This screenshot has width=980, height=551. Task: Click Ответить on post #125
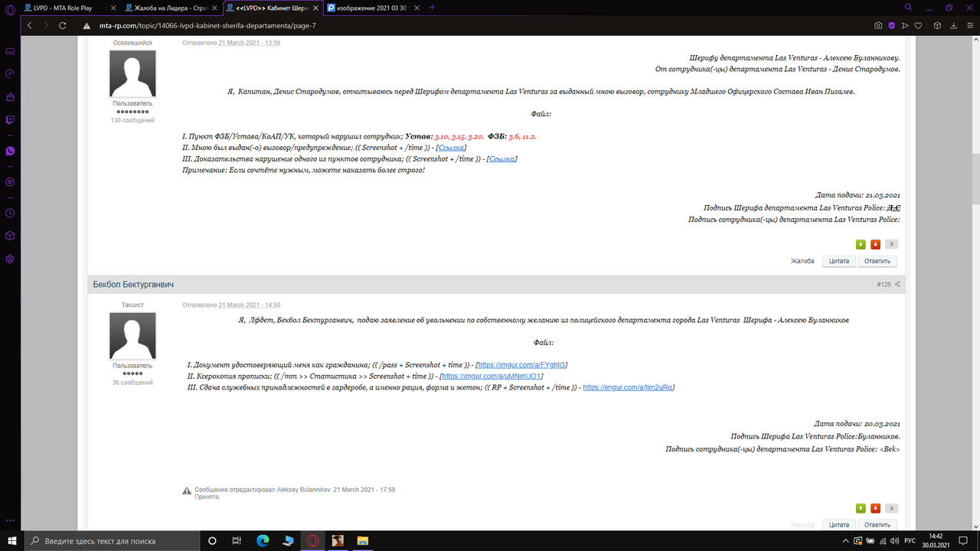click(877, 524)
